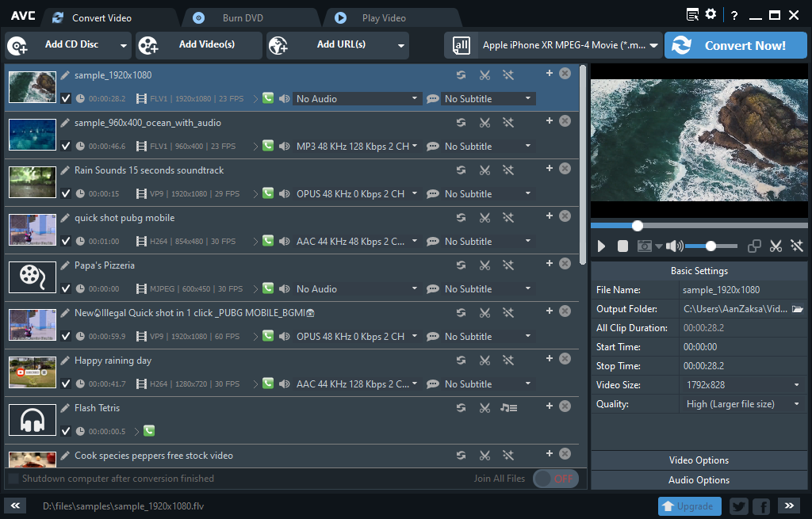
Task: Click the subtitle bubble icon on Papa's Pizzeria
Action: (x=433, y=289)
